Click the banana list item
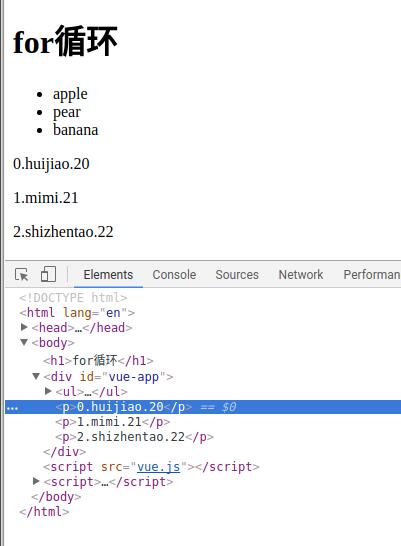Image resolution: width=401 pixels, height=546 pixels. pyautogui.click(x=76, y=130)
